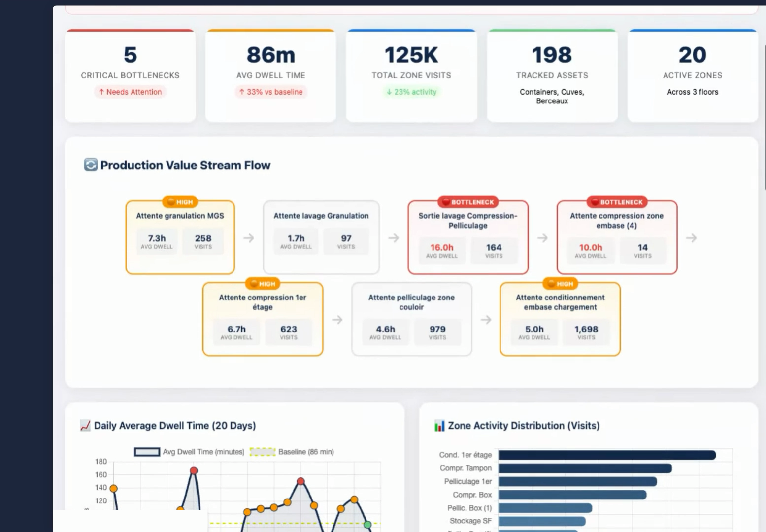Toggle the Baseline (86 min) legend item

(x=292, y=452)
